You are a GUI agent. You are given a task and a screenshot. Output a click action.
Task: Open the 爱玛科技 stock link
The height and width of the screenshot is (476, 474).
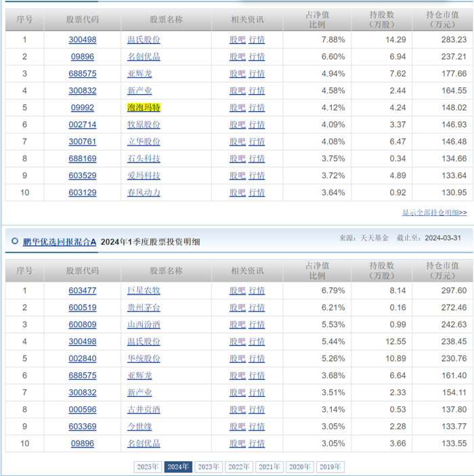tap(144, 175)
